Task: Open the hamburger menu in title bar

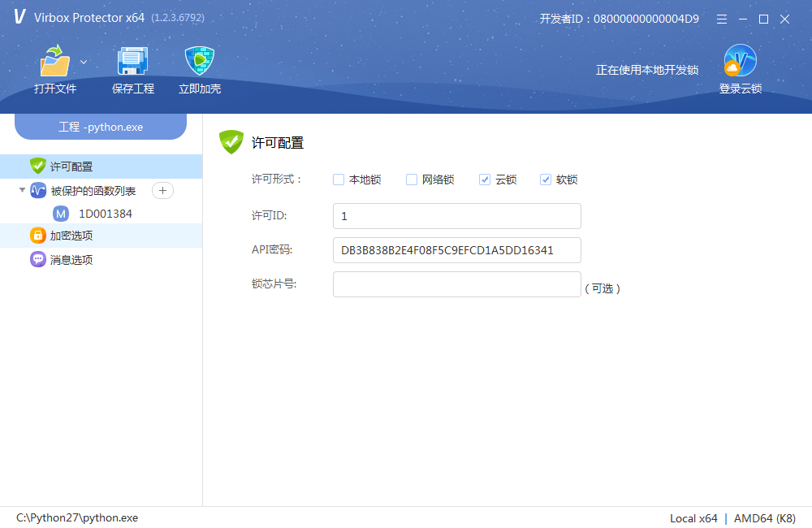Action: pos(721,19)
